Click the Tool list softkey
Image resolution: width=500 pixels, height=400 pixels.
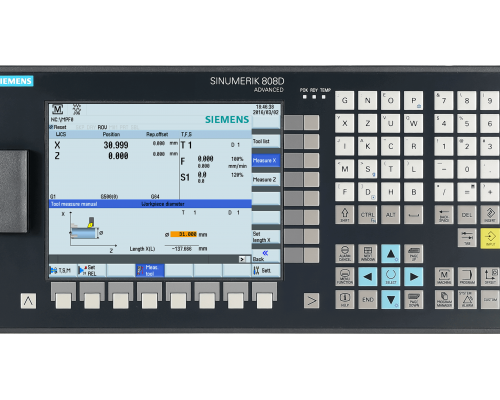[x=266, y=141]
